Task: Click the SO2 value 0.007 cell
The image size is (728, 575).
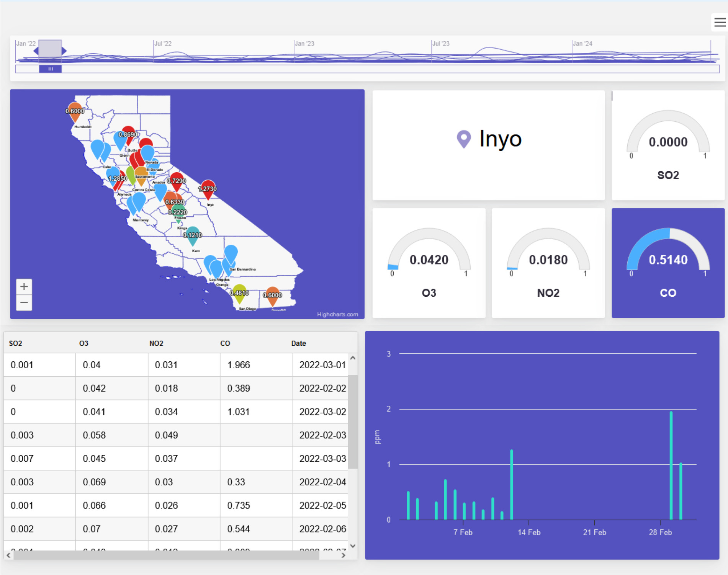Action: click(x=40, y=458)
